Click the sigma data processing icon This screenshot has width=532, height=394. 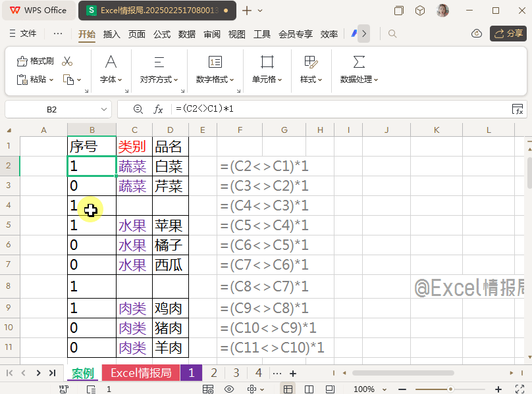359,62
